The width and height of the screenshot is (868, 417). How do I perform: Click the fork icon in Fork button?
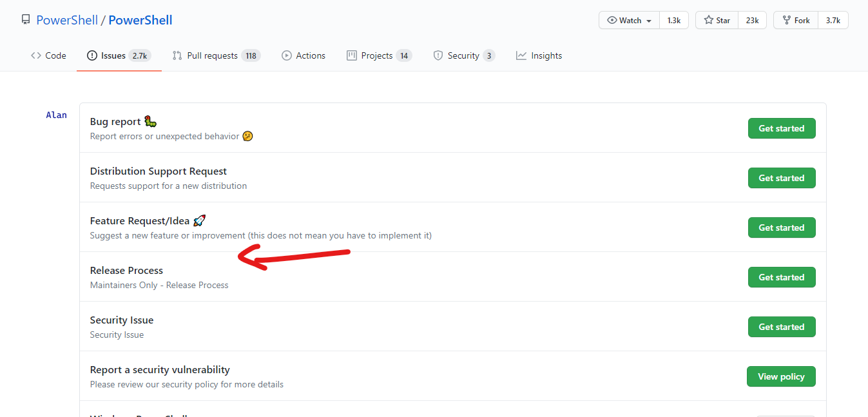(x=786, y=21)
